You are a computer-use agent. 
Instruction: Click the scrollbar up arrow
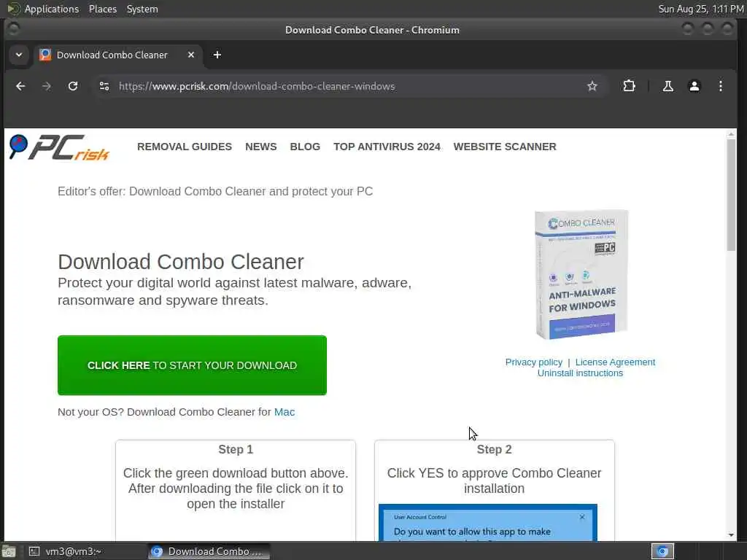[731, 135]
